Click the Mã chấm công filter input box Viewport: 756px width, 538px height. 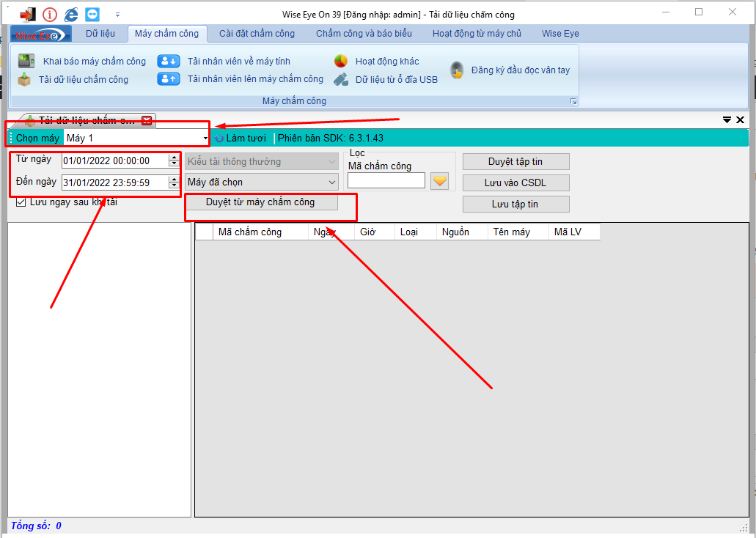386,181
